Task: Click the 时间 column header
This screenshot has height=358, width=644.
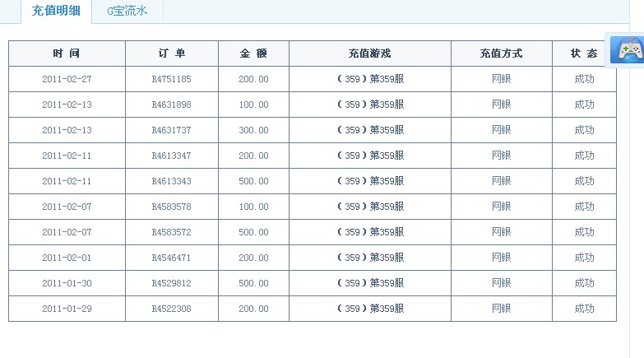Action: click(x=67, y=53)
